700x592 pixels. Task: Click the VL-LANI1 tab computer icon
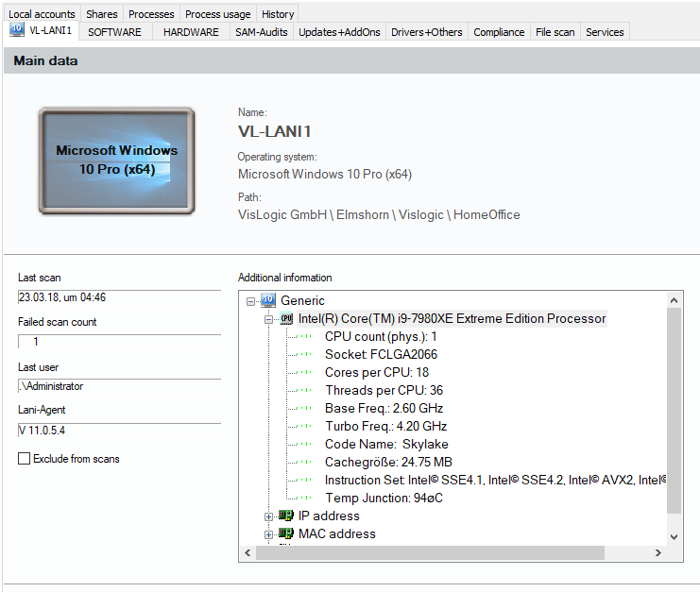tap(17, 30)
